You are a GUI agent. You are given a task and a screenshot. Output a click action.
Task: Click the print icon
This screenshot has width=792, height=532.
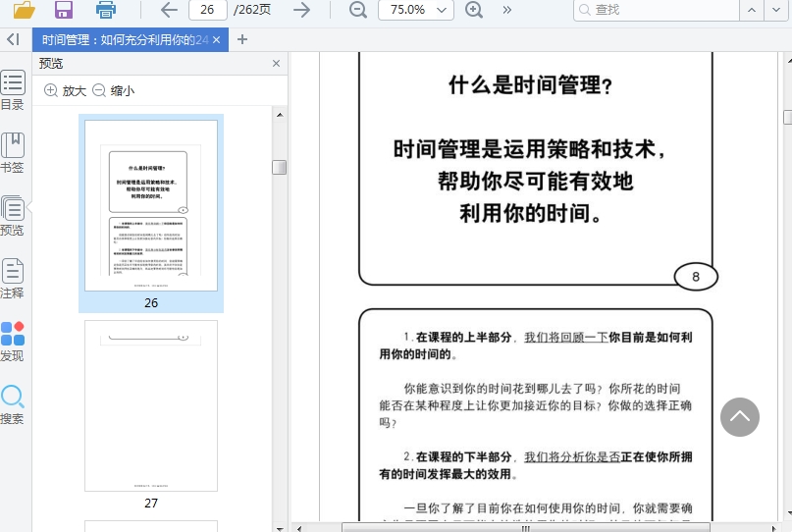point(106,10)
